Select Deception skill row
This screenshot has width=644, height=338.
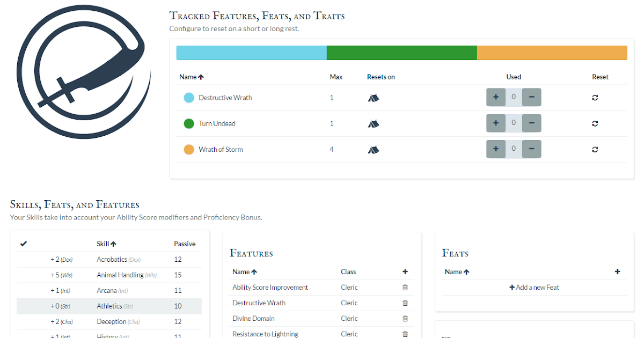(x=109, y=322)
